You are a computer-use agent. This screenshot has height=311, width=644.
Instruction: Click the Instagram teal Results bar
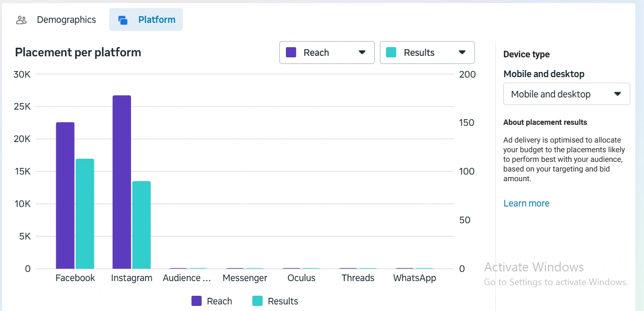pyautogui.click(x=142, y=225)
